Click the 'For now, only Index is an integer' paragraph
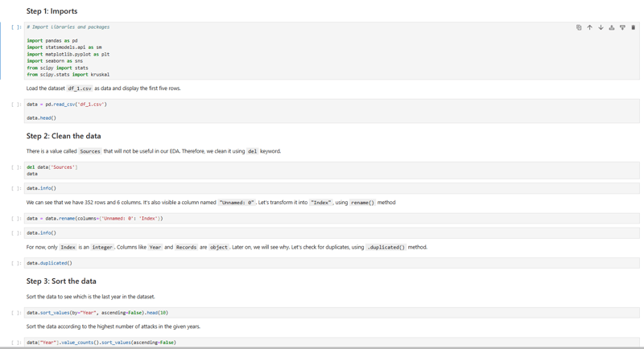The width and height of the screenshot is (644, 349). [227, 247]
